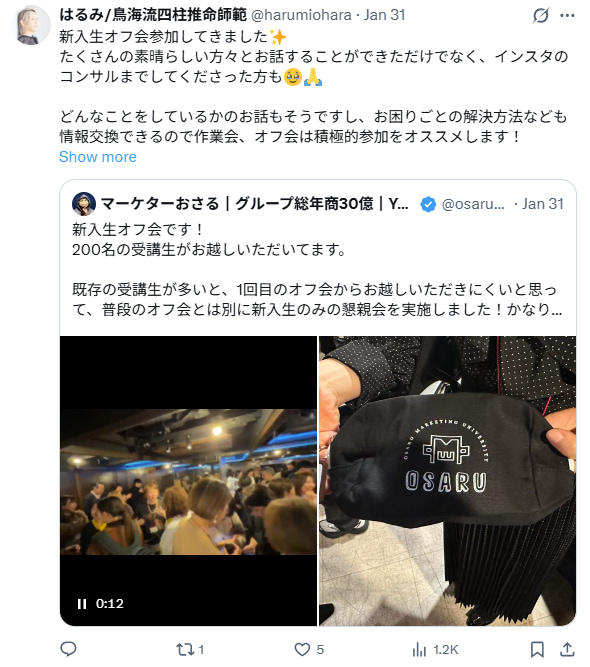Open the share upload icon
Viewport: 590px width, 667px height.
point(567,650)
